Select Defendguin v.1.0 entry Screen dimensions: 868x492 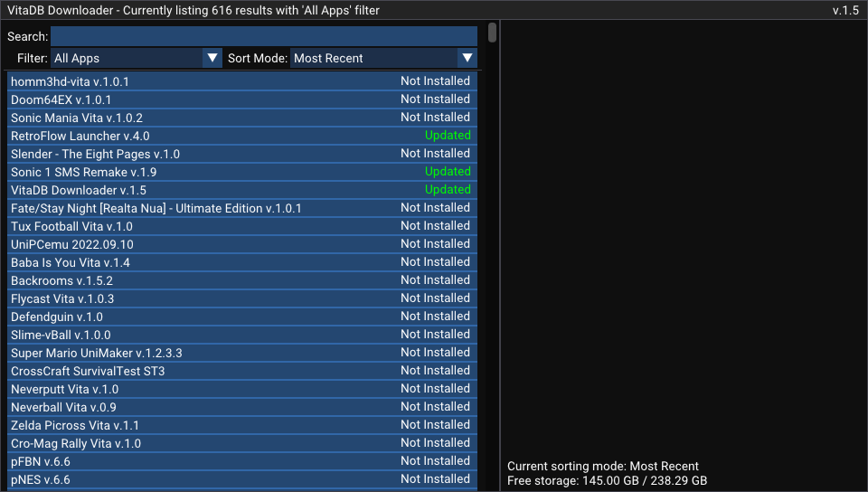tap(242, 317)
